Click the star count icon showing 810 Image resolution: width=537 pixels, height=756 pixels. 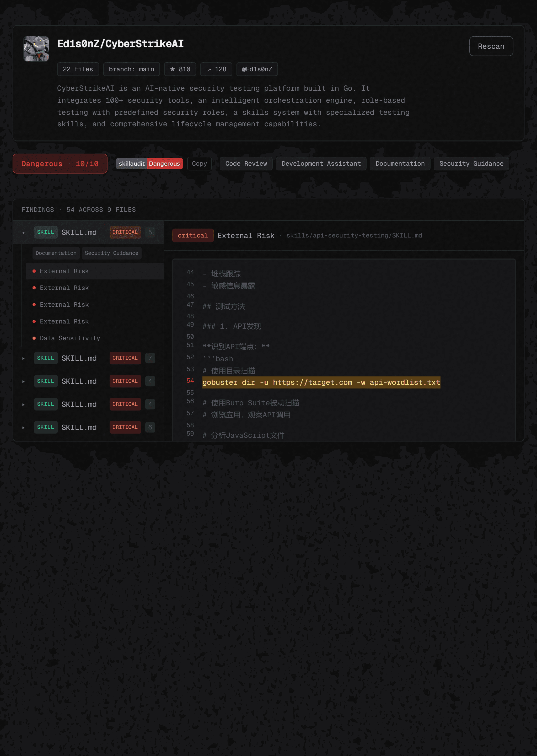180,69
